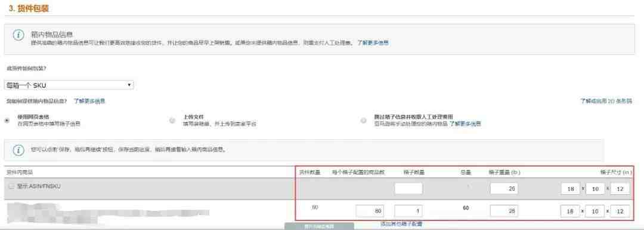Image resolution: width=644 pixels, height=230 pixels.
Task: Click the product row box count field showing 1
Action: [408, 211]
